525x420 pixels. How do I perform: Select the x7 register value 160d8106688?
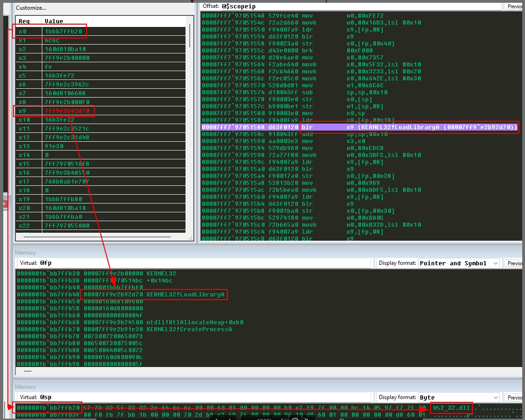pos(65,93)
